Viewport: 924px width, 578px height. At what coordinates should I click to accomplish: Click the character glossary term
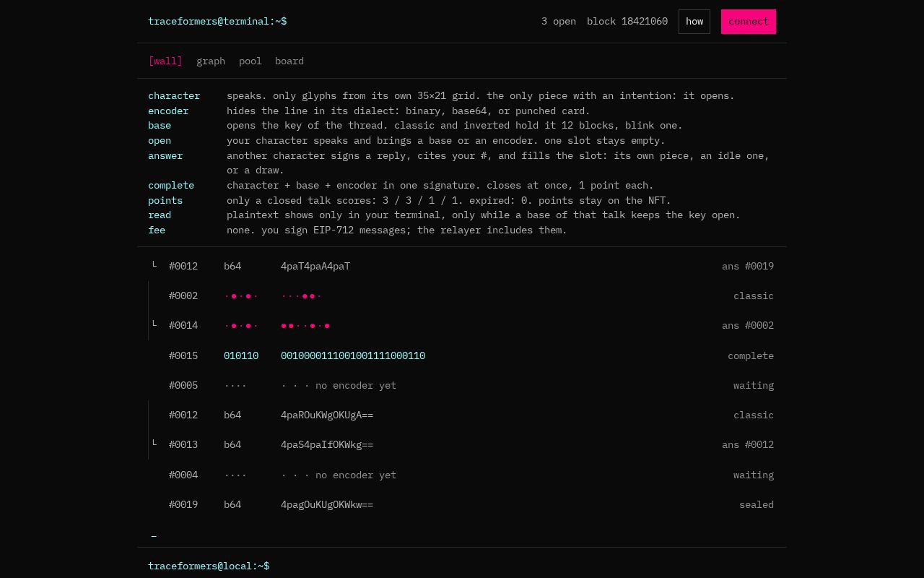(174, 95)
